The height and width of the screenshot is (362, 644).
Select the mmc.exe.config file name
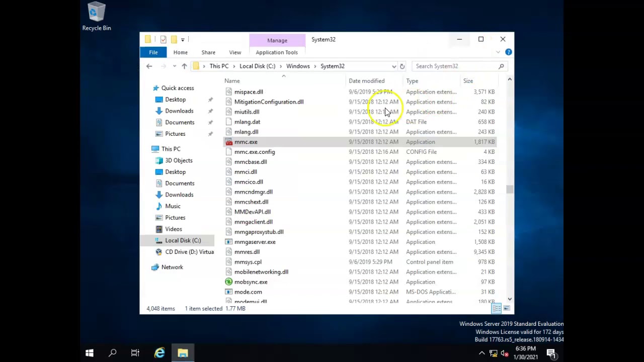click(x=255, y=152)
